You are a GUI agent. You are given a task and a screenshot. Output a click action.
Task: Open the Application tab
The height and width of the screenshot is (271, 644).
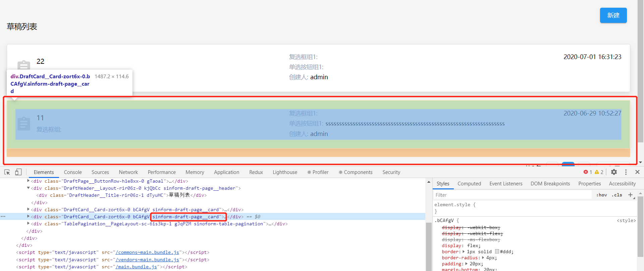tap(227, 172)
